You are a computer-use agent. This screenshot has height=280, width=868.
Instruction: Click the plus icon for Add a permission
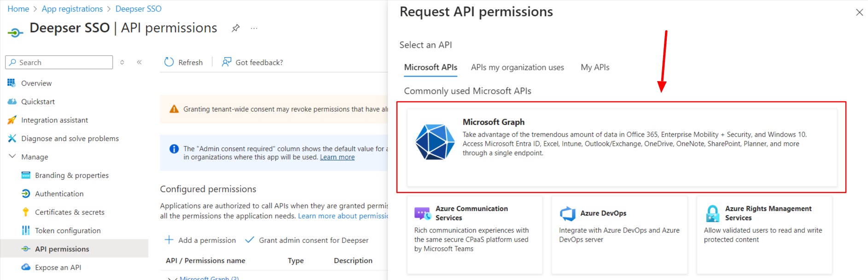point(169,240)
